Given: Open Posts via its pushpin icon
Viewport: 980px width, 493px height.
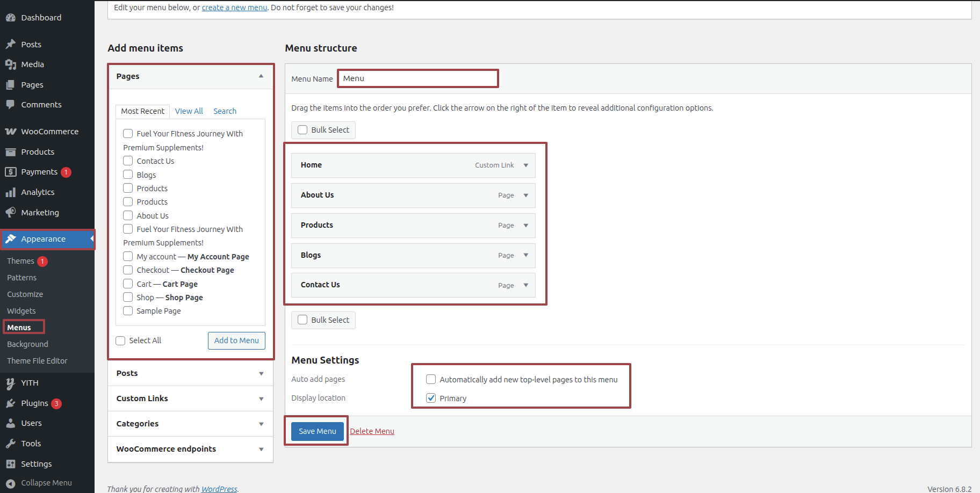Looking at the screenshot, I should tap(11, 44).
